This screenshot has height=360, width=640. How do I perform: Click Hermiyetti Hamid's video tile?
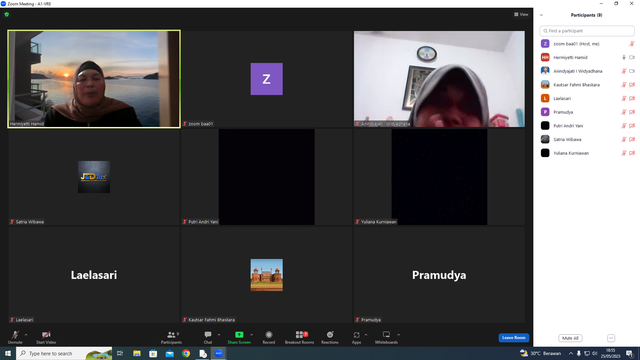click(x=94, y=79)
